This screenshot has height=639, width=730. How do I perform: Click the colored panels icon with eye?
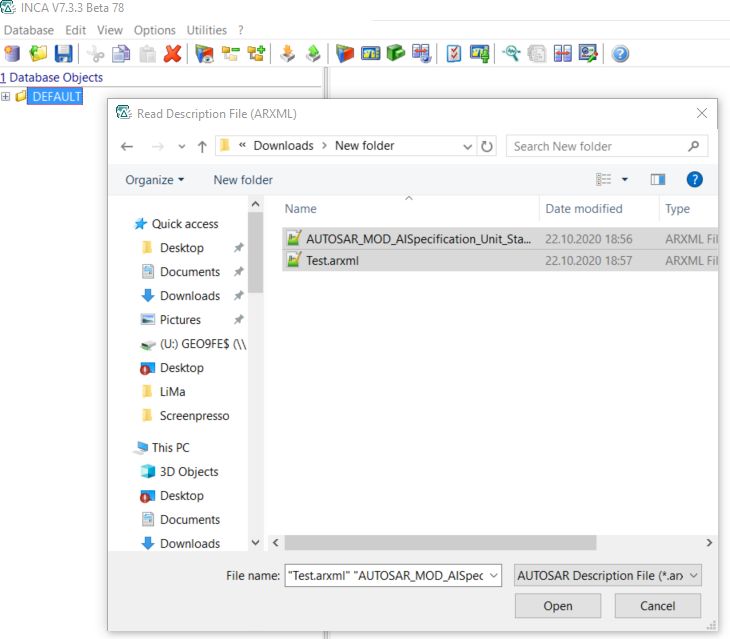pyautogui.click(x=204, y=54)
